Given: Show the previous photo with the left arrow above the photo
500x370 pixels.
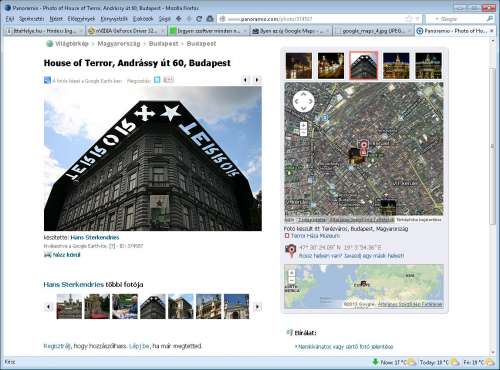Looking at the screenshot, I should [x=245, y=80].
